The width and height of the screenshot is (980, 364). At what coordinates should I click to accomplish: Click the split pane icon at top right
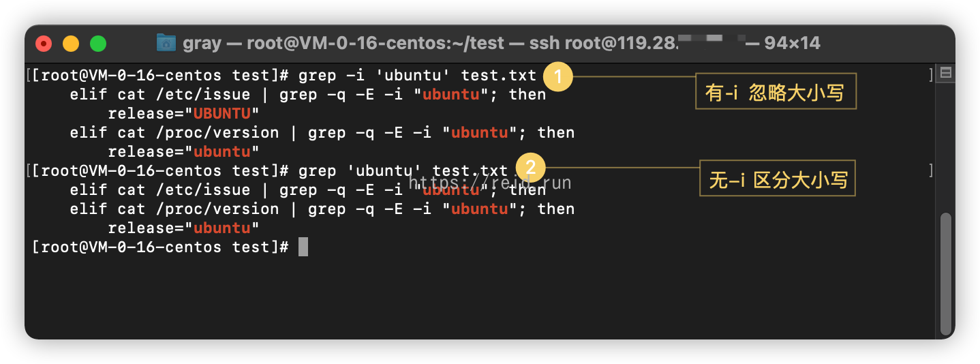945,73
